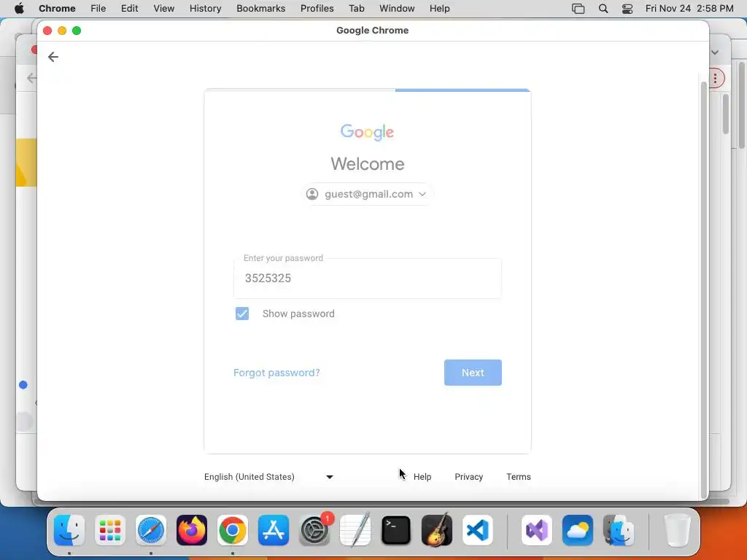Open the Window menu
Image resolution: width=747 pixels, height=560 pixels.
pyautogui.click(x=397, y=9)
